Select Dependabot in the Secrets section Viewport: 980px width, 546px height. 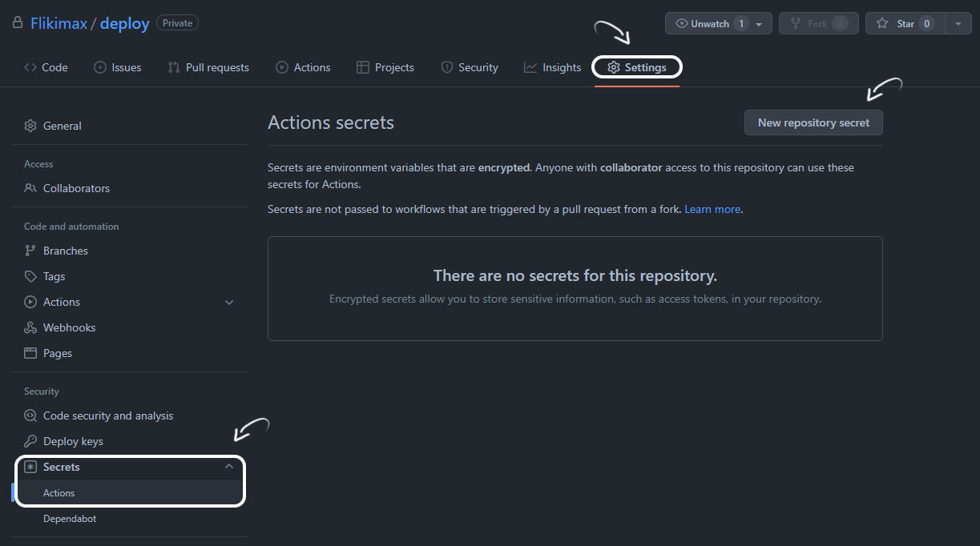click(x=69, y=518)
